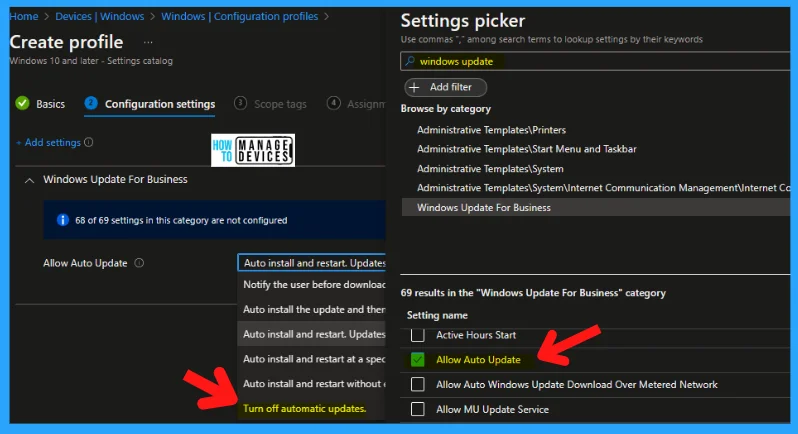Image resolution: width=798 pixels, height=434 pixels.
Task: Open the Devices | Windows breadcrumb
Action: point(100,16)
